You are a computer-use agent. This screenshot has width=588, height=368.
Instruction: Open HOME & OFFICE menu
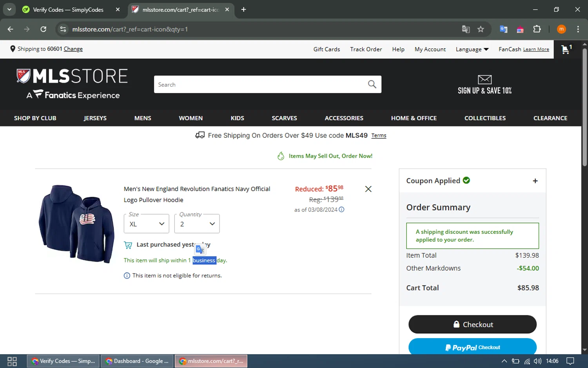(414, 118)
